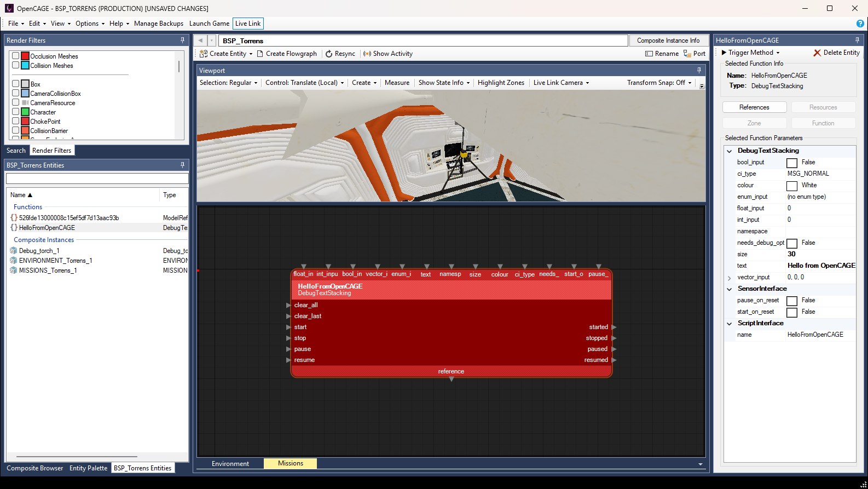Click the Delete Entity red X
The height and width of the screenshot is (489, 868).
tap(817, 53)
